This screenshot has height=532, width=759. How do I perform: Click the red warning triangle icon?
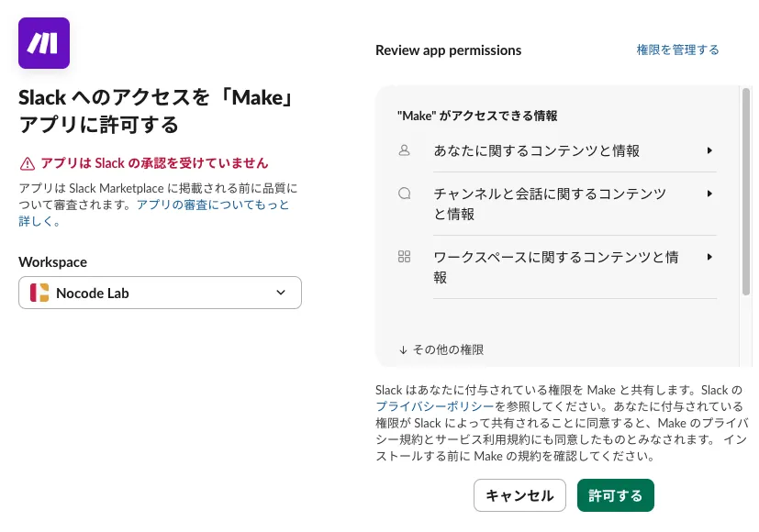[28, 164]
